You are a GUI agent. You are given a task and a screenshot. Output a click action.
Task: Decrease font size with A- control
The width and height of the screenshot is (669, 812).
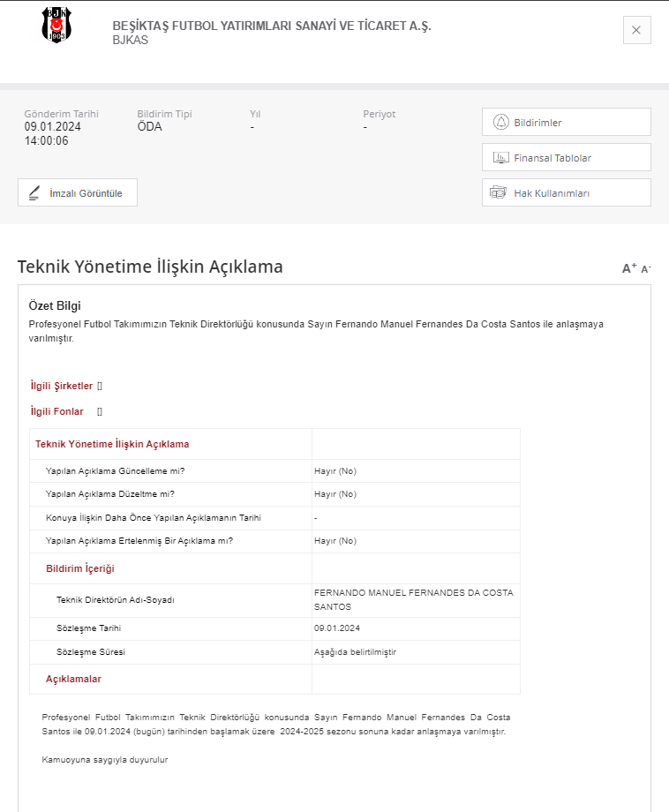tap(646, 269)
